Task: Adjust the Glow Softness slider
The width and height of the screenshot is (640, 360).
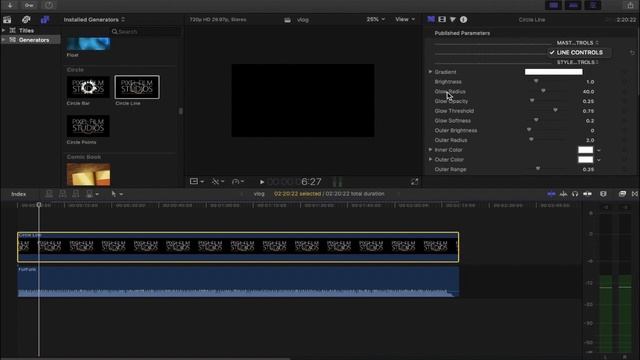Action: click(536, 120)
